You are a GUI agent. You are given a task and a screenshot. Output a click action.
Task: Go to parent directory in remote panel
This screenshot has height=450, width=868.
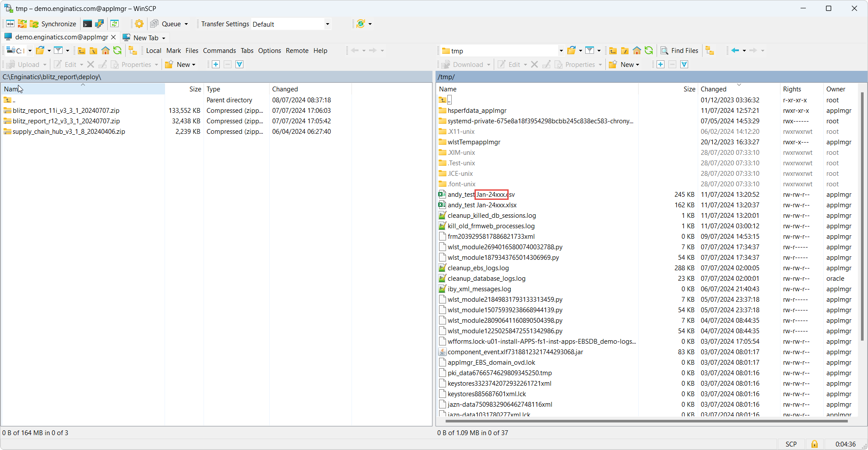pyautogui.click(x=613, y=51)
